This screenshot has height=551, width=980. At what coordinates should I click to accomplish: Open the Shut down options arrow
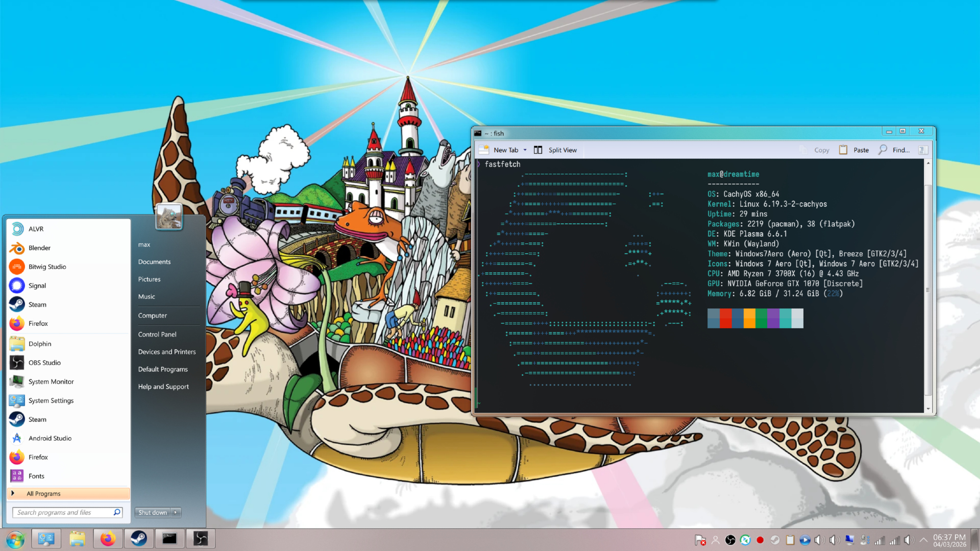click(176, 512)
